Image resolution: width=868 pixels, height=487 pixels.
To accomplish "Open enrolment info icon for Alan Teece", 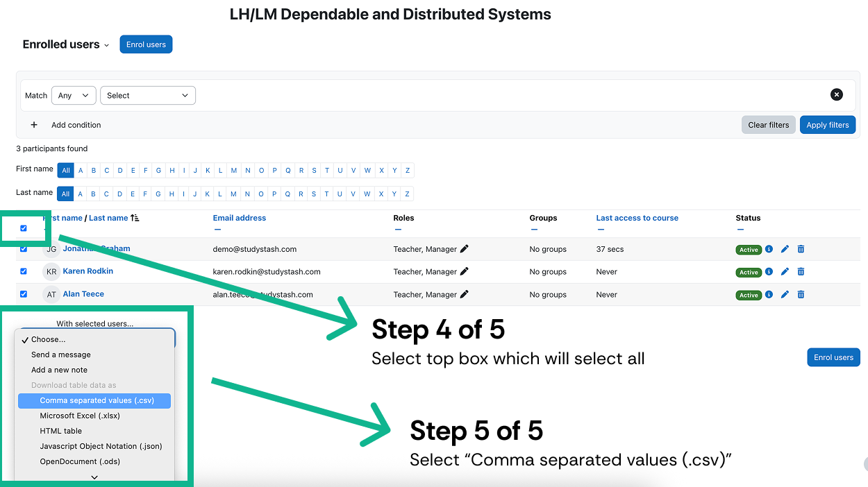I will tap(769, 295).
